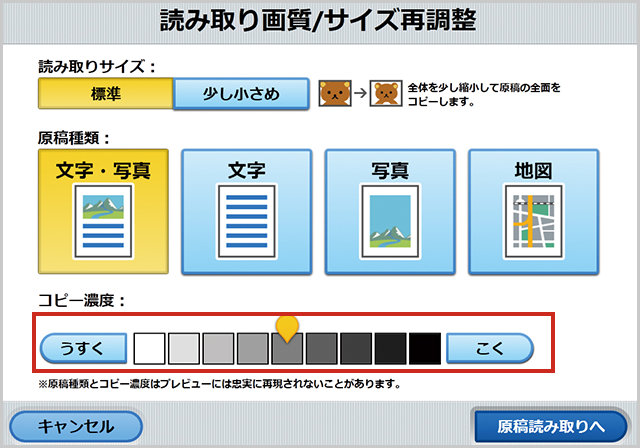The height and width of the screenshot is (448, 640).
Task: Pick the sixth density swatch right of marker
Action: click(321, 348)
